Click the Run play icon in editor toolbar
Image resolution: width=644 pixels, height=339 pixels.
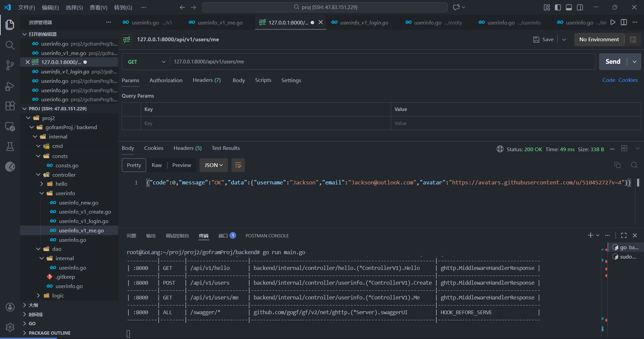pos(613,22)
